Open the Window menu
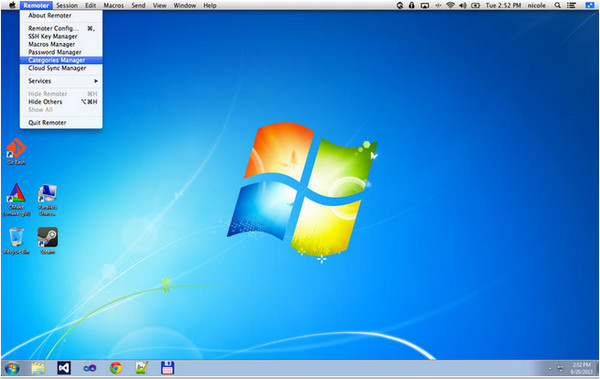The height and width of the screenshot is (379, 600). (x=184, y=5)
